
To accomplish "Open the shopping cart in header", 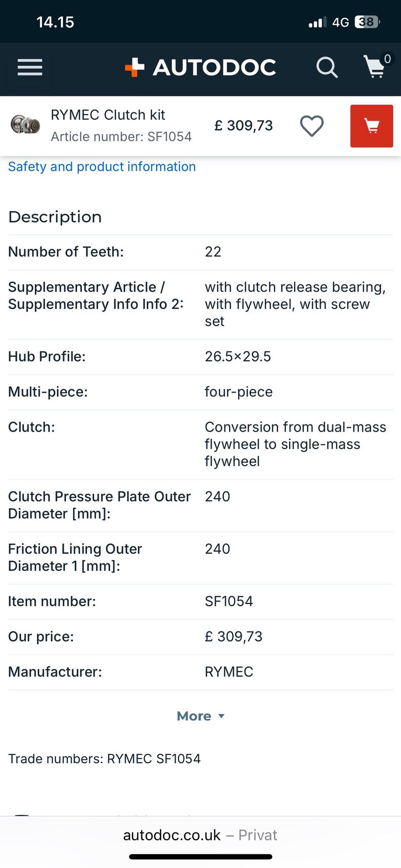I will pyautogui.click(x=374, y=67).
